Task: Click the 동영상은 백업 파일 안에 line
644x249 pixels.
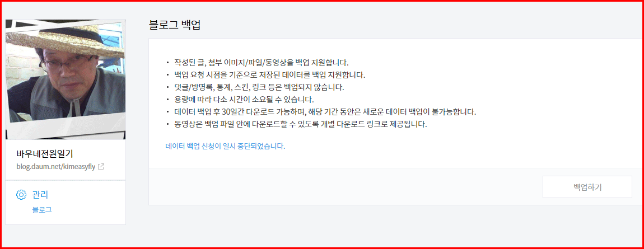Action: tap(301, 124)
